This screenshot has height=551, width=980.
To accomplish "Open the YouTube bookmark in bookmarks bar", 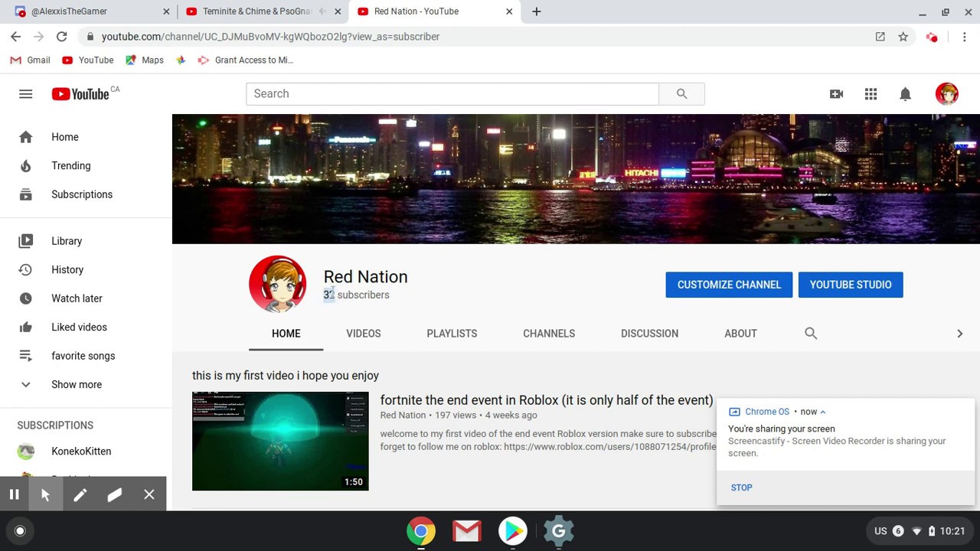I will click(x=87, y=60).
